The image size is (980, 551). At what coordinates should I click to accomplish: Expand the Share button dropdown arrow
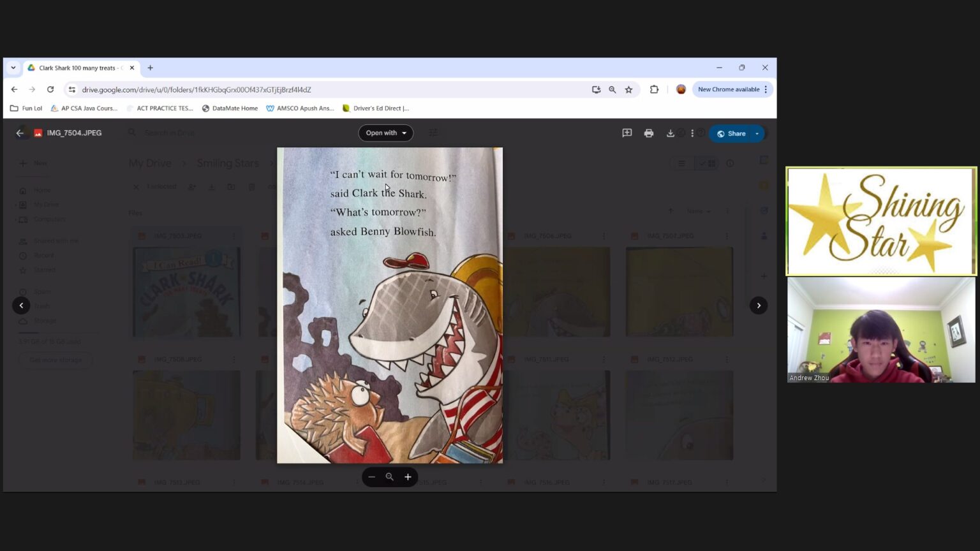[x=757, y=133]
